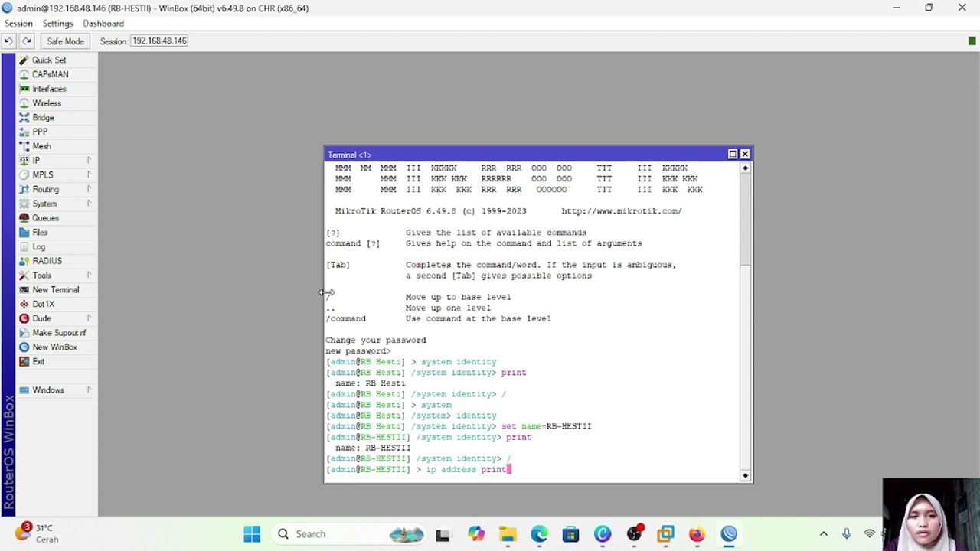
Task: Click the Session address field
Action: (x=159, y=41)
